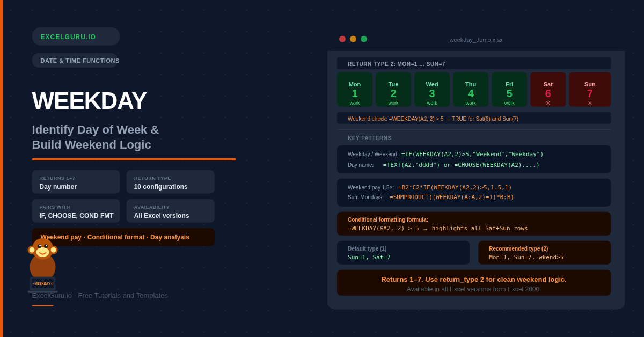Image resolution: width=644 pixels, height=337 pixels.
Task: Click the Recommended type (2) box
Action: click(x=544, y=253)
